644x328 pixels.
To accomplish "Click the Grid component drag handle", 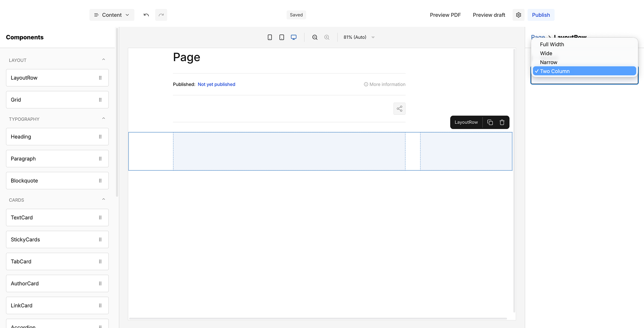I will 100,100.
